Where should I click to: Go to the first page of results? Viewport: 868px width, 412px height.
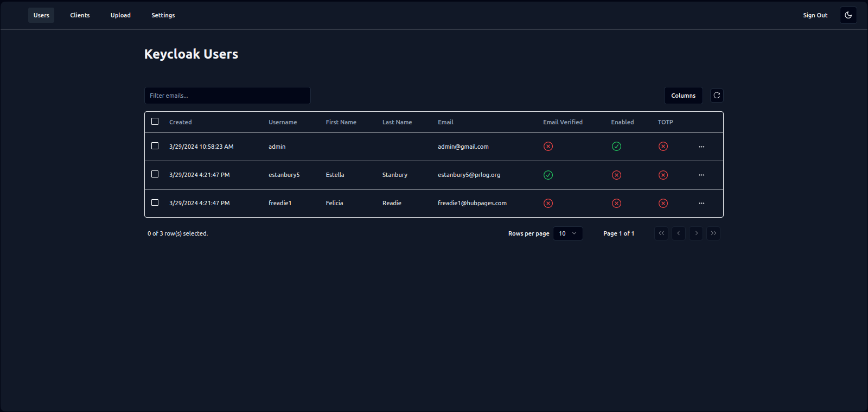pos(661,233)
